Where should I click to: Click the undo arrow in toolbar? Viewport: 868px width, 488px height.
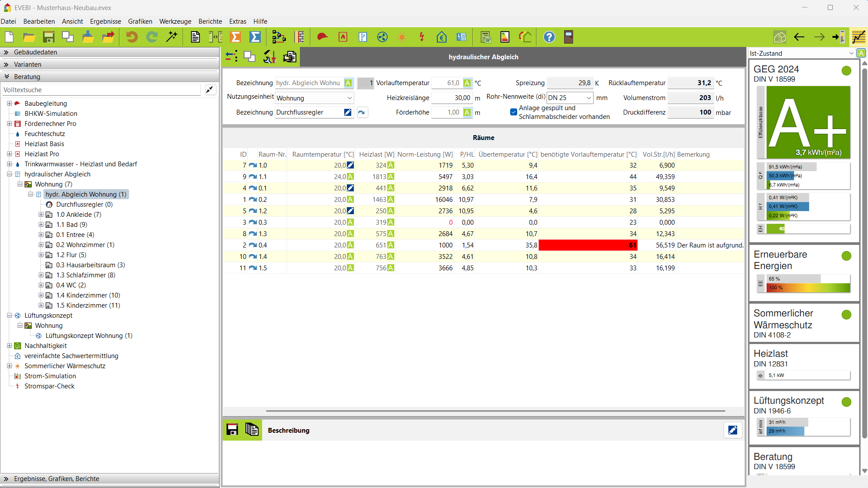(132, 37)
